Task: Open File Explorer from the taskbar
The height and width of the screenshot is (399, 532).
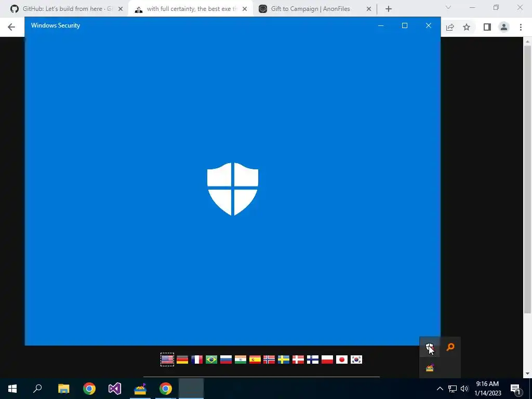Action: click(x=63, y=389)
